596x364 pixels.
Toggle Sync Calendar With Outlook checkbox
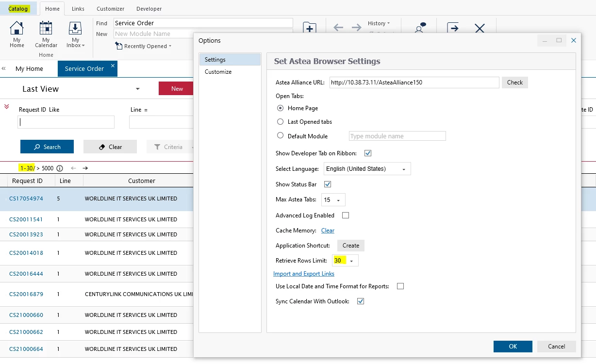click(x=361, y=301)
